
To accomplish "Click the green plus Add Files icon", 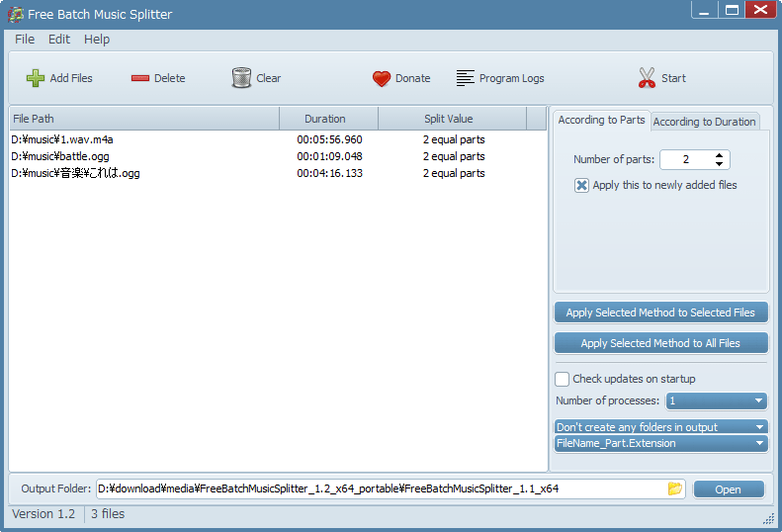I will 35,78.
